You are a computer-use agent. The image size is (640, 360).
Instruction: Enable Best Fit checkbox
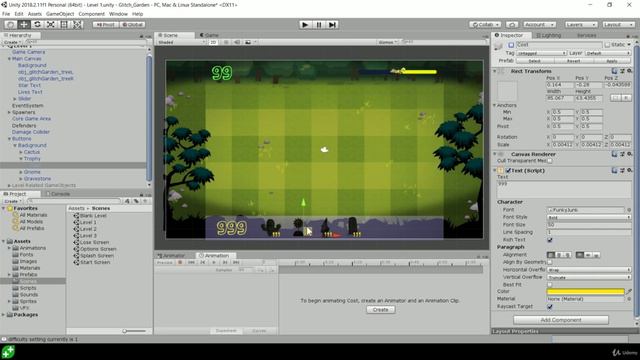click(550, 284)
